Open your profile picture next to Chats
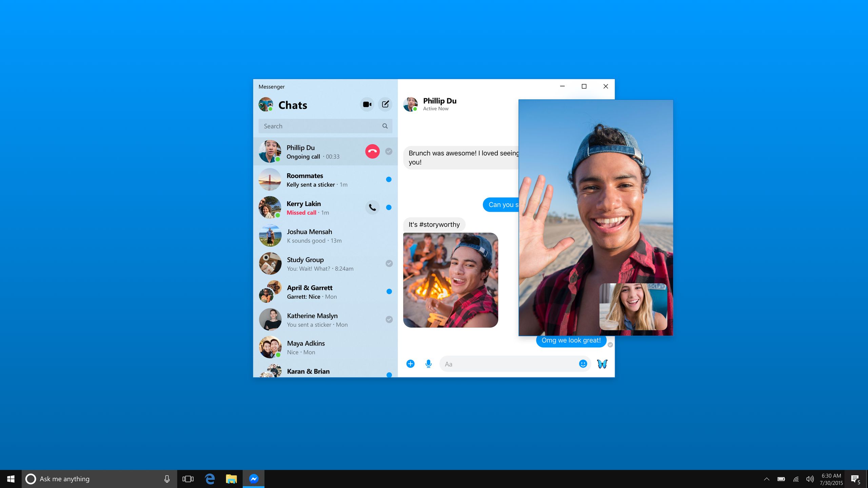 pyautogui.click(x=266, y=104)
